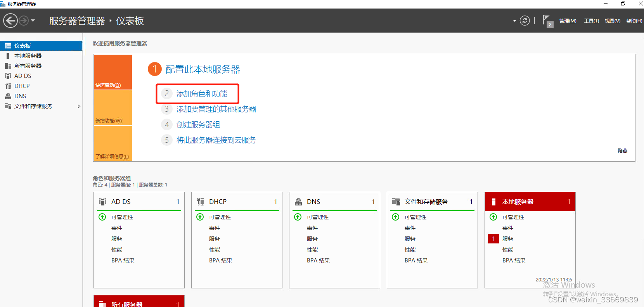Image resolution: width=644 pixels, height=307 pixels.
Task: Click green manageability icon in DNS tile
Action: (x=298, y=217)
